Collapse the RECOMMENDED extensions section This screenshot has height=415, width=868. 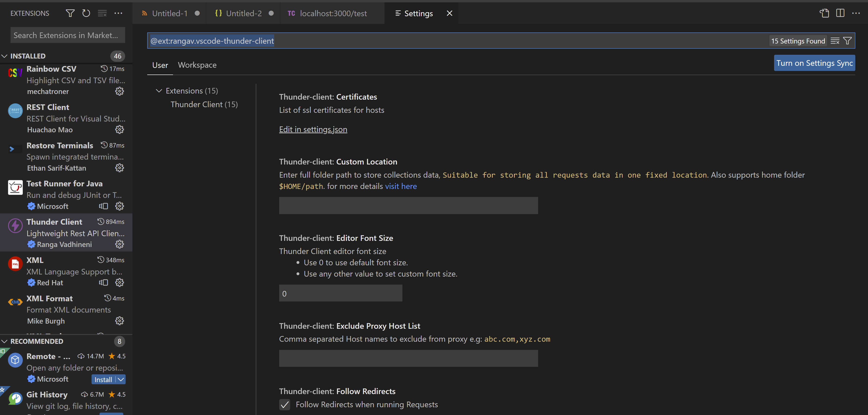click(x=5, y=341)
